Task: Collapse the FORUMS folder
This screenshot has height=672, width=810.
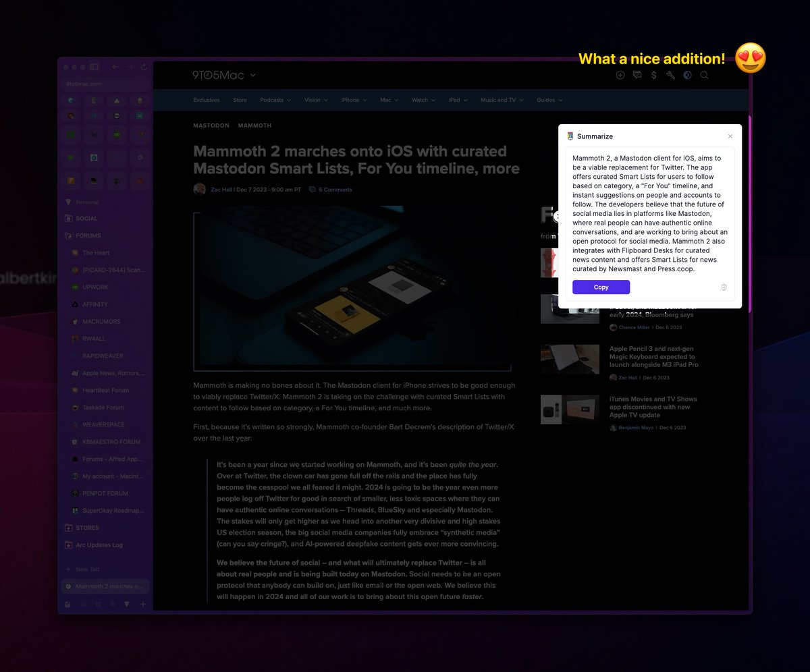Action: click(x=88, y=235)
